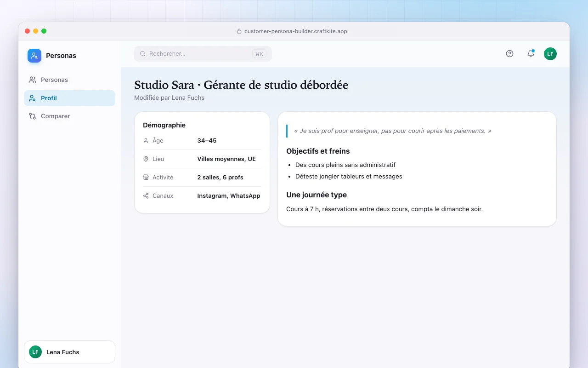Select 'Instagram, WhatsApp' value
Image resolution: width=588 pixels, height=368 pixels.
(x=229, y=196)
